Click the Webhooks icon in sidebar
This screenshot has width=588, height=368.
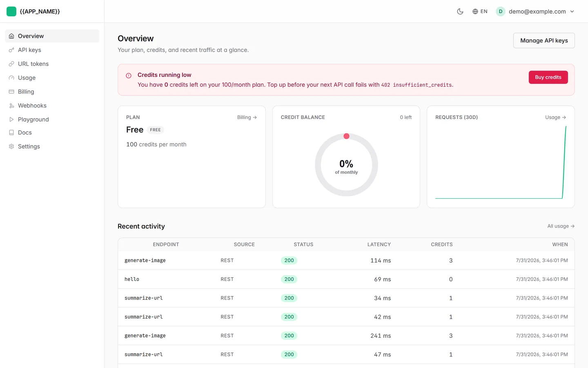tap(11, 105)
